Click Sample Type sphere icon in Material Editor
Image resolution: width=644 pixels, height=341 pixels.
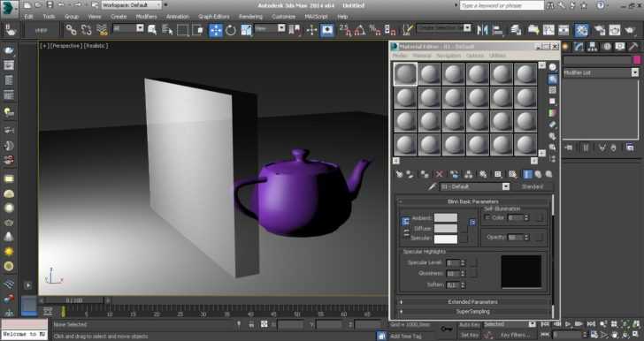(x=552, y=67)
